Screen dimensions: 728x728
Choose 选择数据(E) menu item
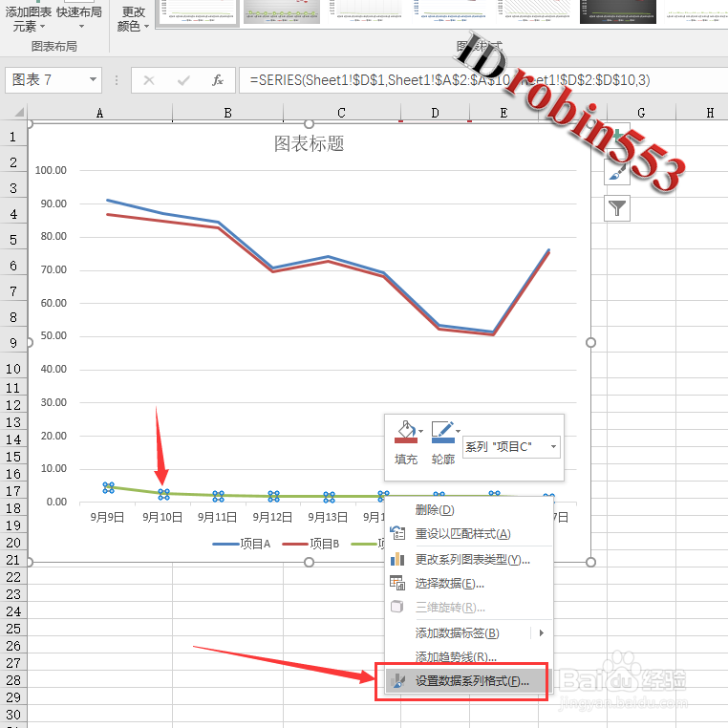[470, 584]
